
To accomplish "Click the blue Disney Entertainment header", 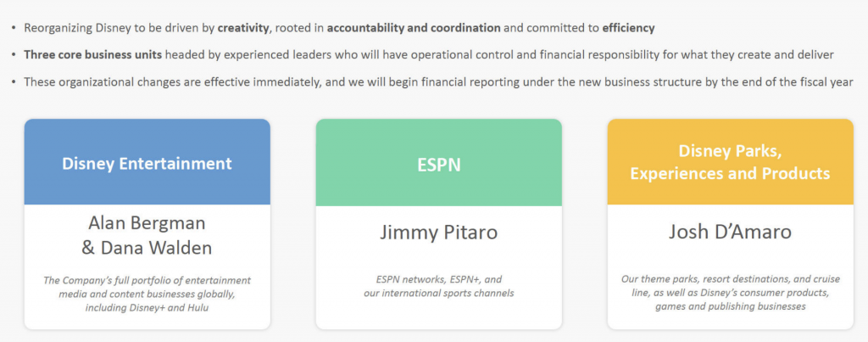I will pos(147,163).
